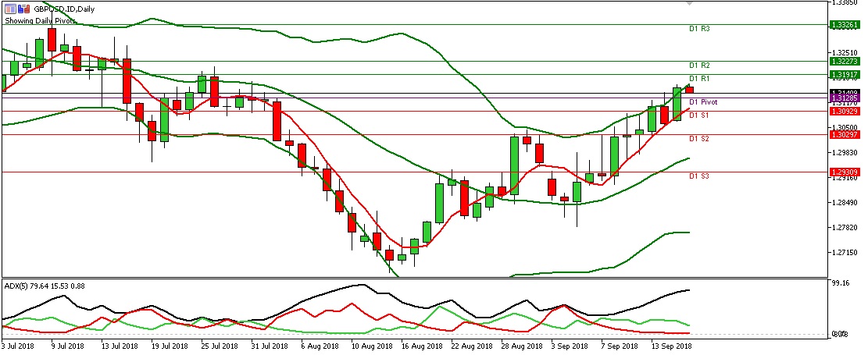The width and height of the screenshot is (868, 355).
Task: Select the D1 S1 support label
Action: pos(698,115)
